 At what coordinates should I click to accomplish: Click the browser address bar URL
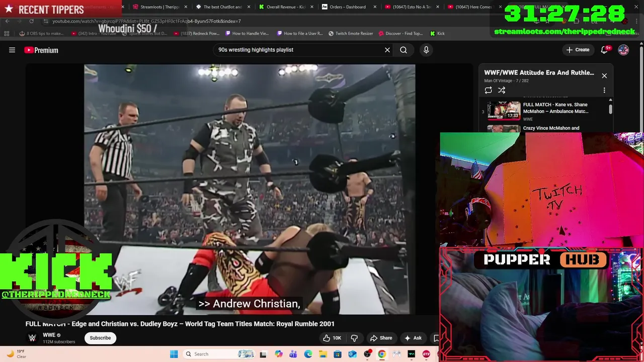click(146, 21)
